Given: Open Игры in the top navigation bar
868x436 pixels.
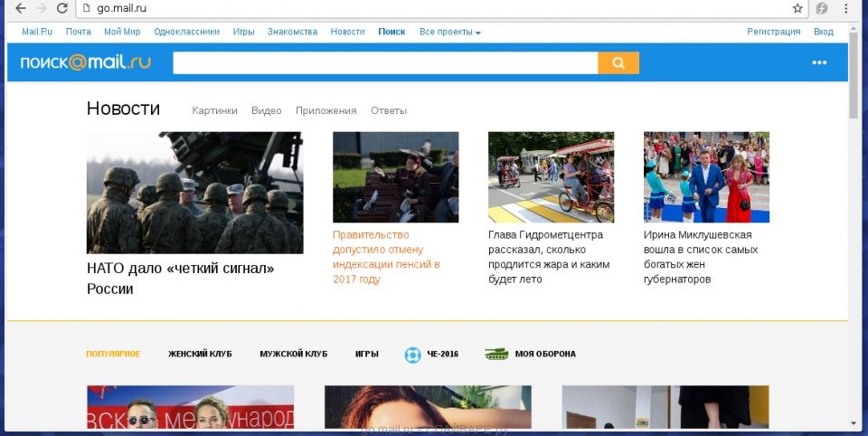Looking at the screenshot, I should tap(243, 32).
